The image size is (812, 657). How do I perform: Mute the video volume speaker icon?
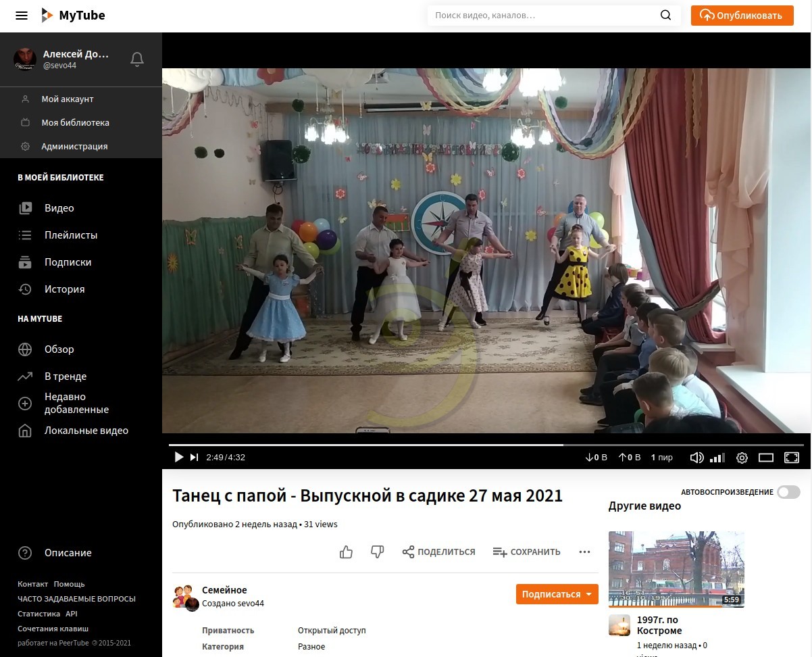[x=696, y=458]
